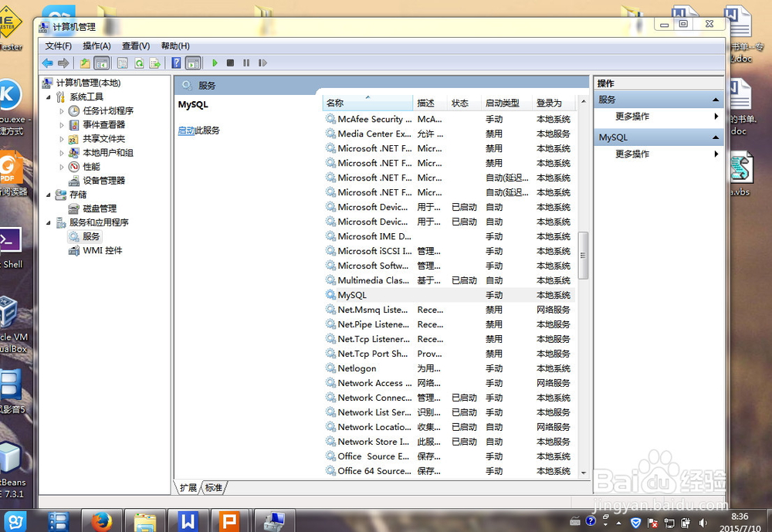Sort by the 状态 column header
Viewport: 772px width, 532px height.
tap(464, 103)
